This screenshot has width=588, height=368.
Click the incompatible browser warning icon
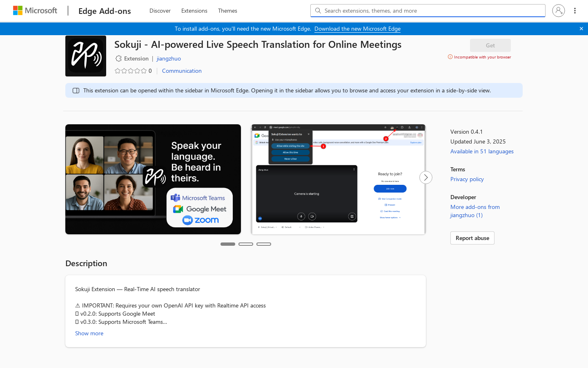click(450, 57)
